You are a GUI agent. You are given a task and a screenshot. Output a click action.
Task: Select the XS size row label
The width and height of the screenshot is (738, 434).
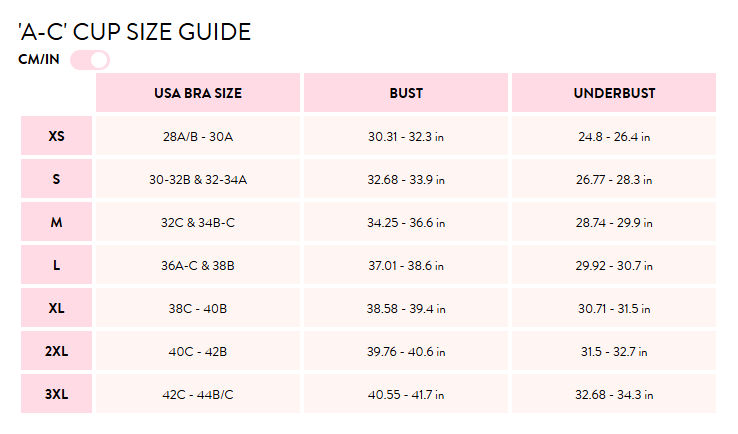click(x=56, y=136)
